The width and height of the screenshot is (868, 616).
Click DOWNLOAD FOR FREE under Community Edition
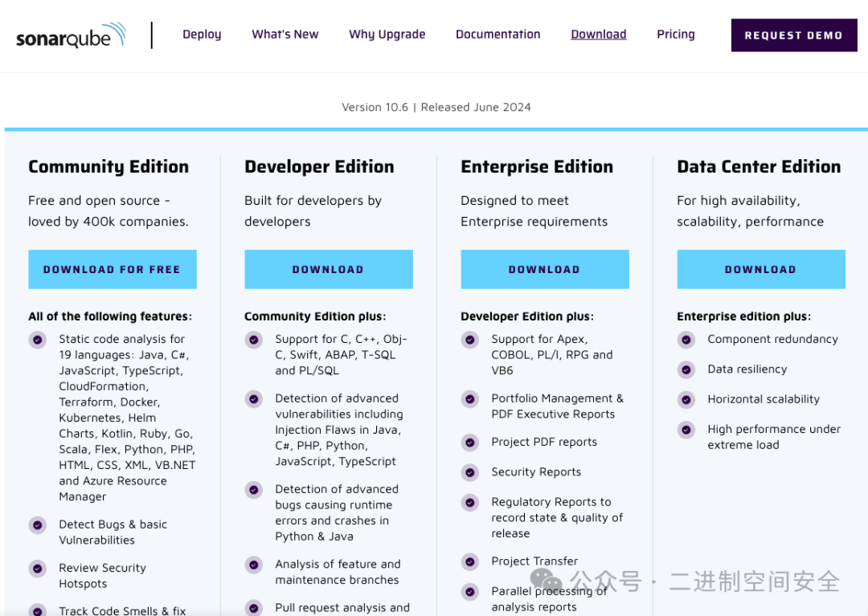(x=113, y=269)
